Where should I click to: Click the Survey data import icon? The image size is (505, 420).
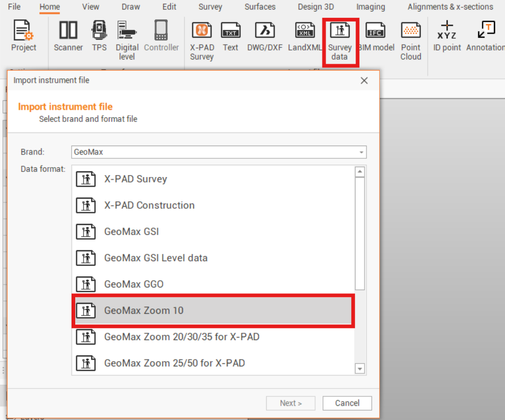(340, 39)
